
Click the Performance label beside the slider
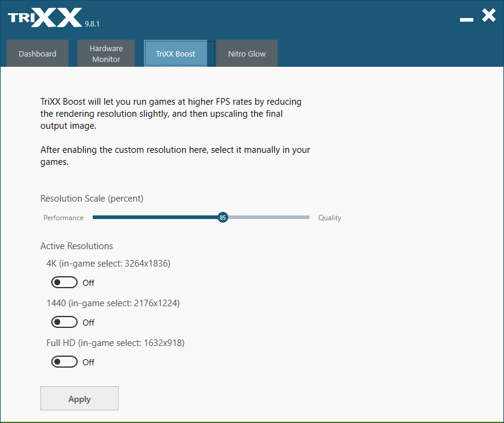(x=63, y=218)
